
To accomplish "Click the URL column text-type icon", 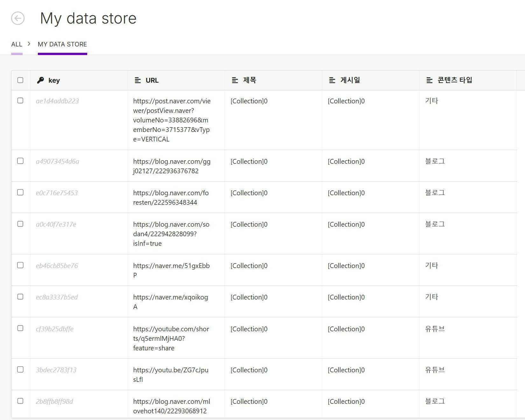I will 138,80.
